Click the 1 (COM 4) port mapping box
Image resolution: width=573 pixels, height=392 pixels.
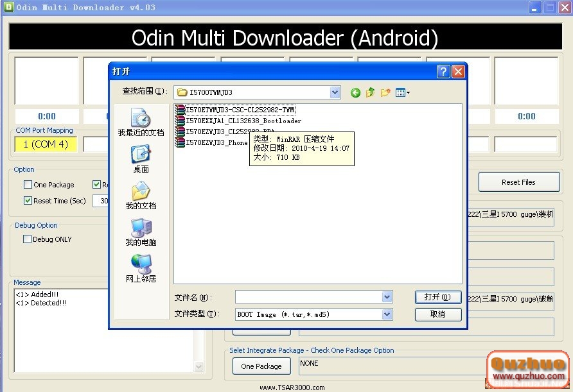point(46,144)
